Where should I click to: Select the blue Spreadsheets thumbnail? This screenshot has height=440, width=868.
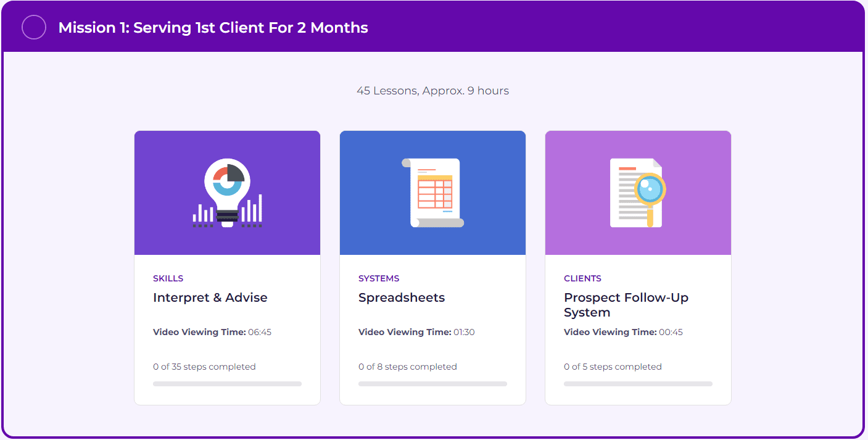(432, 193)
